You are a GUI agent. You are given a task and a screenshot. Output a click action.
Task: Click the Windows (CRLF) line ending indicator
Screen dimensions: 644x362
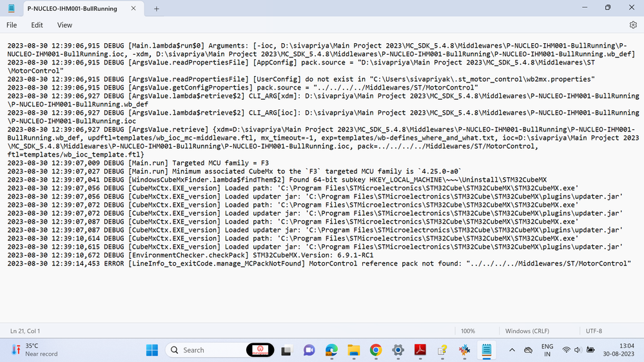tap(527, 331)
